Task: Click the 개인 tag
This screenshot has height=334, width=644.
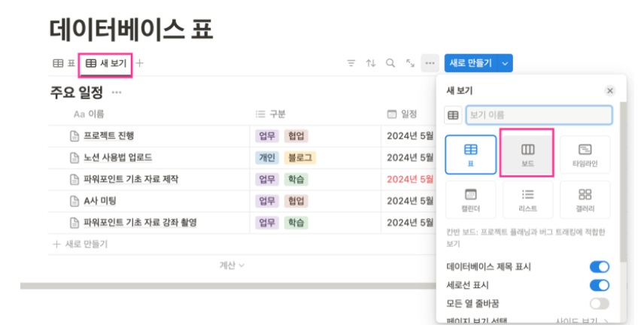Action: (267, 158)
